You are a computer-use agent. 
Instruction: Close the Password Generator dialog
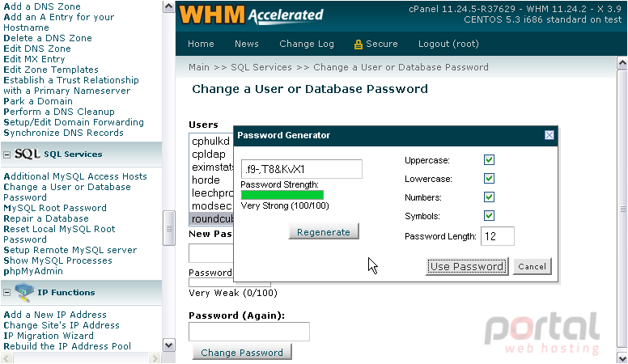549,135
